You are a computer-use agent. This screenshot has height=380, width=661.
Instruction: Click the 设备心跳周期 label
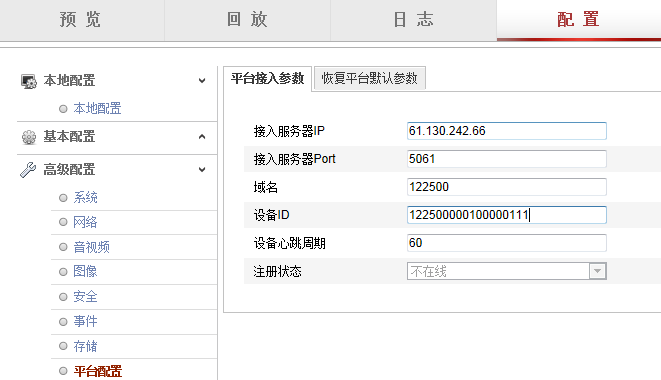pyautogui.click(x=289, y=243)
